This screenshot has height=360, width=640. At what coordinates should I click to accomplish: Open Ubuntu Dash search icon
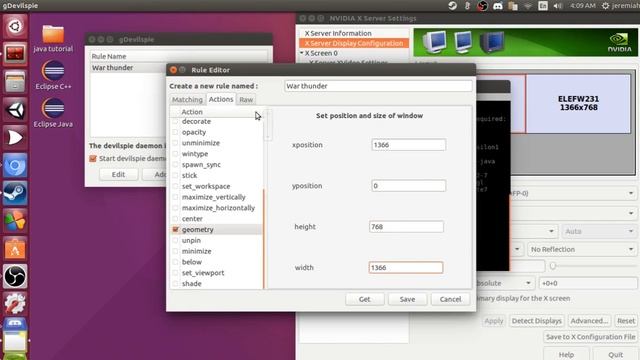(x=15, y=27)
